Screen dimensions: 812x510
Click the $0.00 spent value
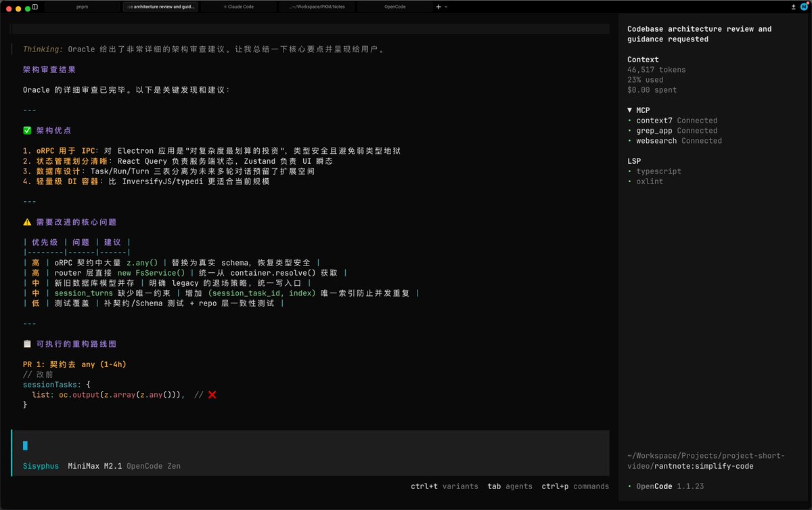click(652, 90)
